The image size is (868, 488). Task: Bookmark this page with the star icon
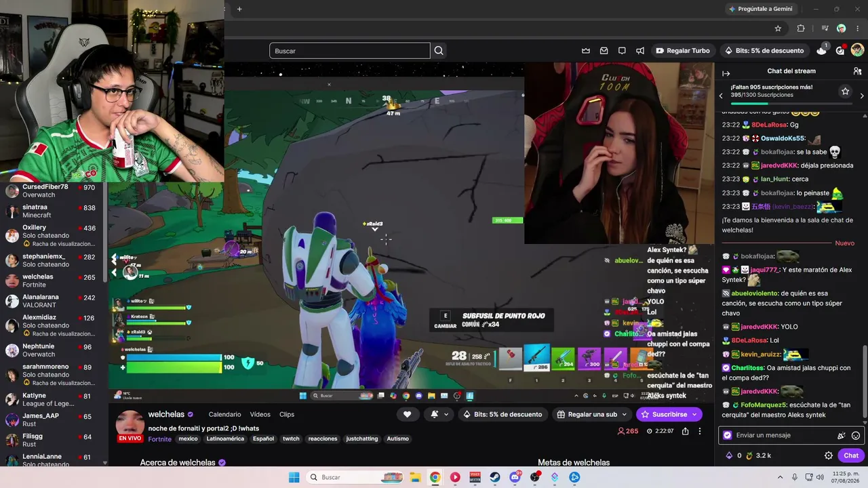(778, 28)
